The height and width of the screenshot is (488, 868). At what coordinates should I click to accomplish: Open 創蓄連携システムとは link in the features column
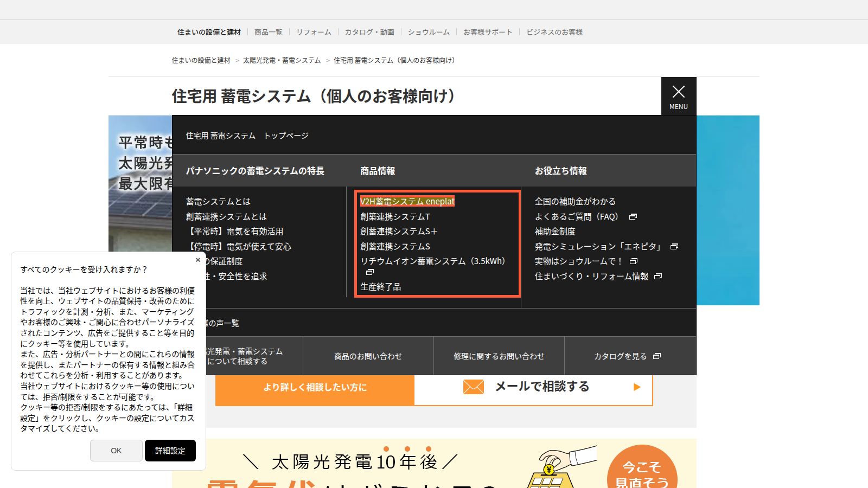(226, 216)
